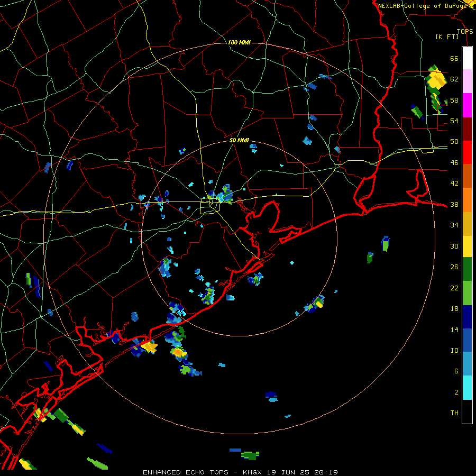Click the 2 legend value
Viewport: 476px width, 476px height.
pos(456,392)
